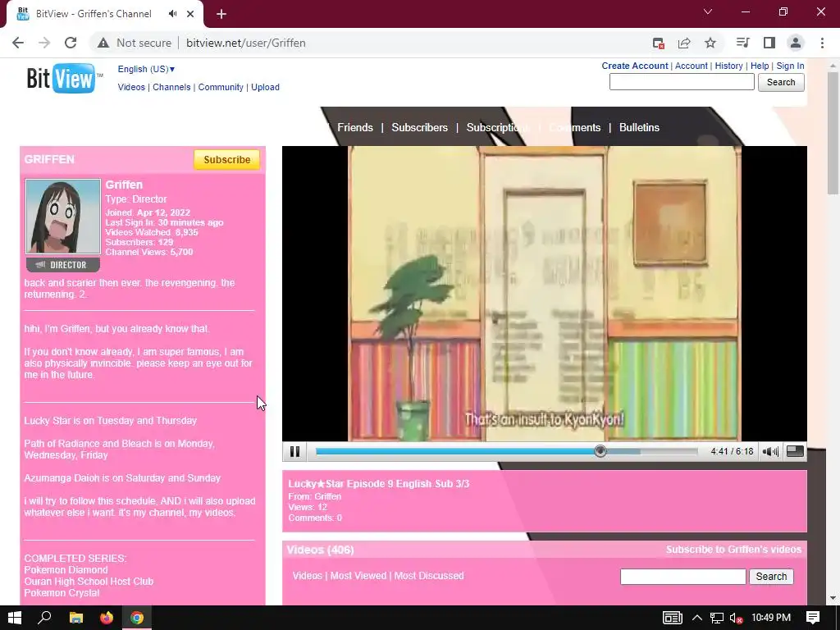Close the BitView browser tab

click(x=190, y=14)
